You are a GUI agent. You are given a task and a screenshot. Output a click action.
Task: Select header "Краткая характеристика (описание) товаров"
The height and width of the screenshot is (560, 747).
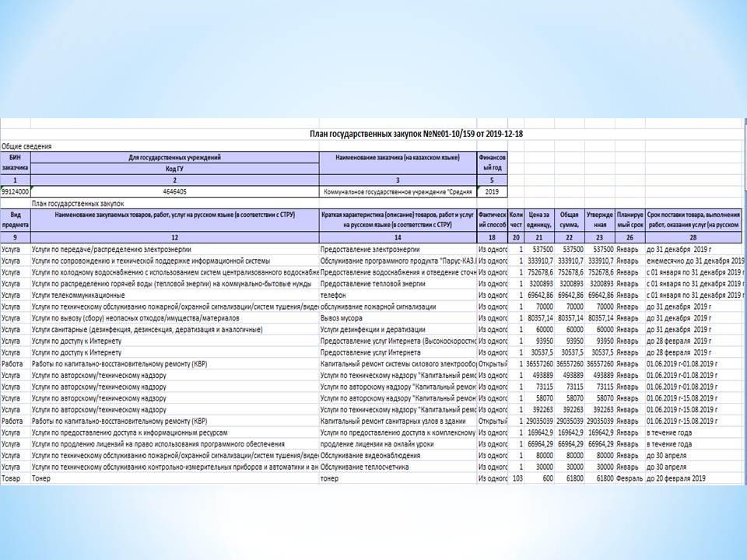pyautogui.click(x=398, y=220)
